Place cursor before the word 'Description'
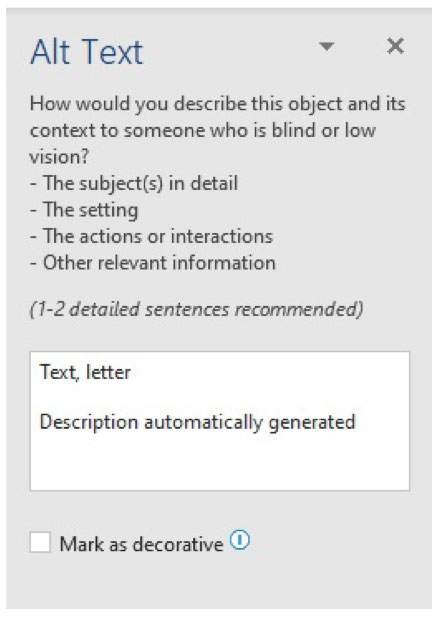The width and height of the screenshot is (437, 617). click(x=40, y=423)
